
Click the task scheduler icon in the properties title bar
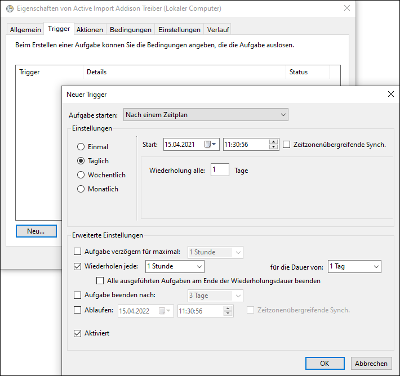tap(10, 8)
